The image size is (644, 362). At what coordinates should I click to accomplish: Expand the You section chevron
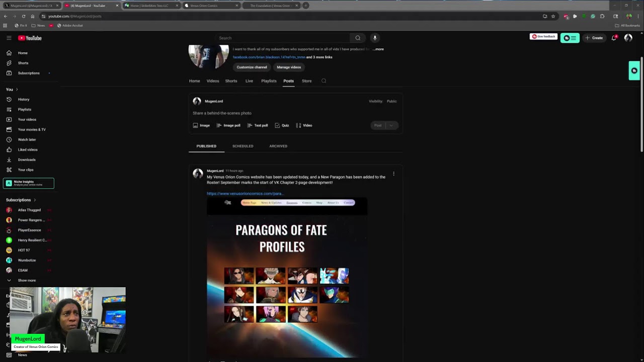point(17,89)
